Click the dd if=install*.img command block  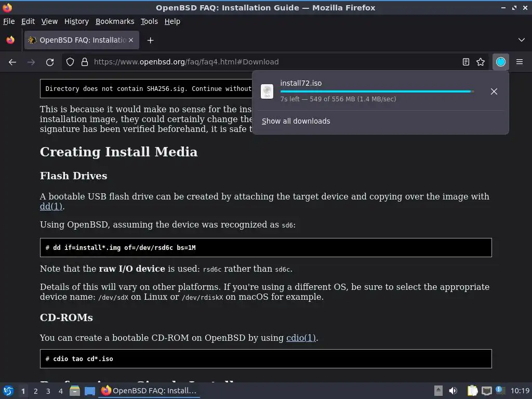[x=265, y=248]
